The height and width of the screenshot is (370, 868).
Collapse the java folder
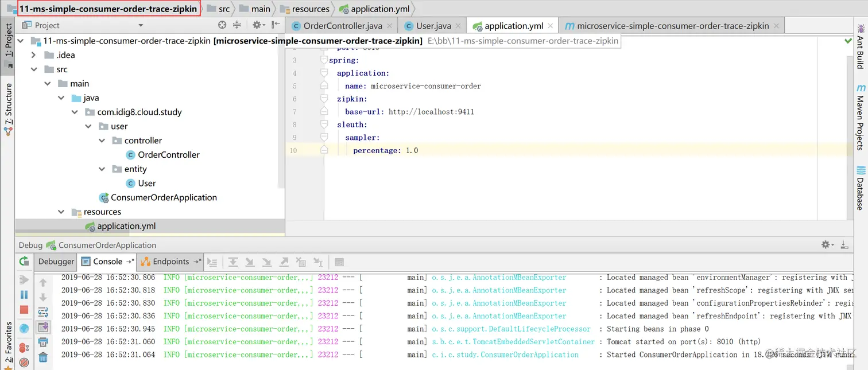click(61, 98)
